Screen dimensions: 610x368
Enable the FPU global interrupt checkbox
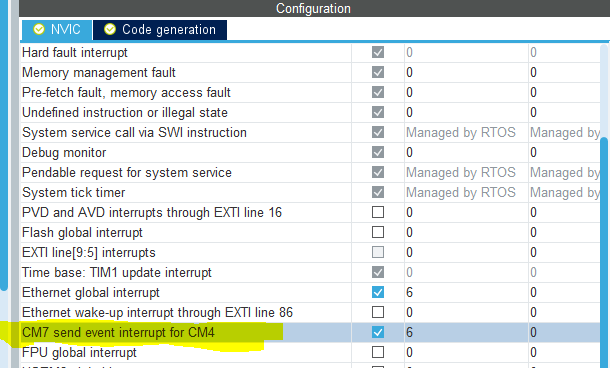pos(378,352)
